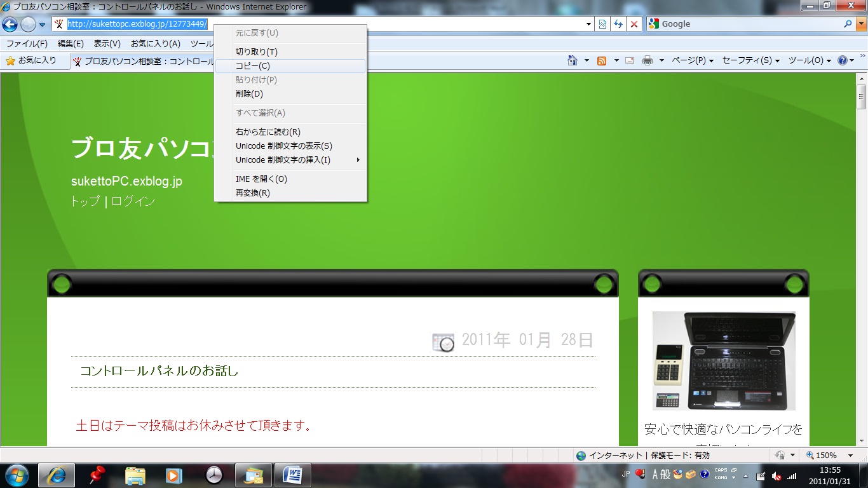868x488 pixels.
Task: Click the blue Help question mark icon
Action: click(843, 61)
